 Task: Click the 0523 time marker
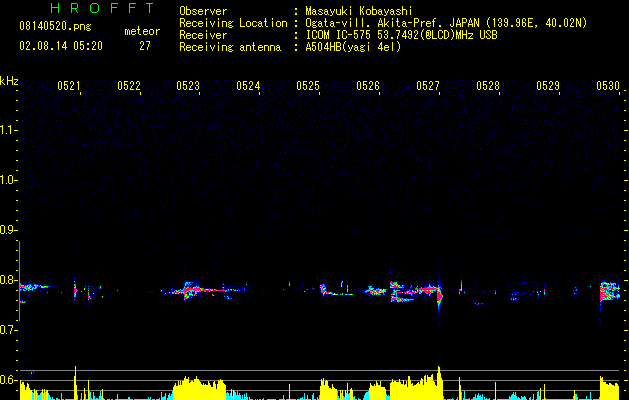[188, 86]
